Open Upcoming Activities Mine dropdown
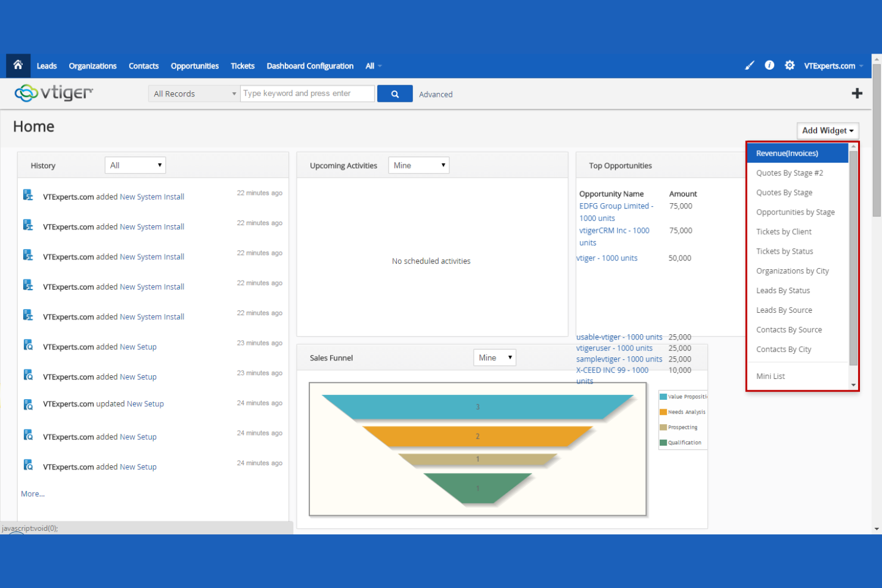Screen dimensions: 882x588 tap(419, 166)
